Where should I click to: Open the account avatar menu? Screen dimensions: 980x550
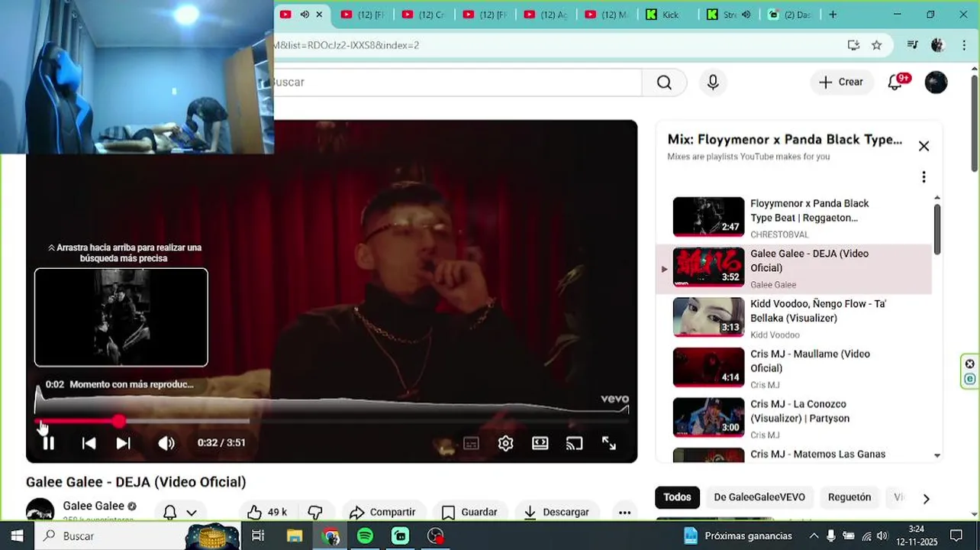pyautogui.click(x=936, y=82)
